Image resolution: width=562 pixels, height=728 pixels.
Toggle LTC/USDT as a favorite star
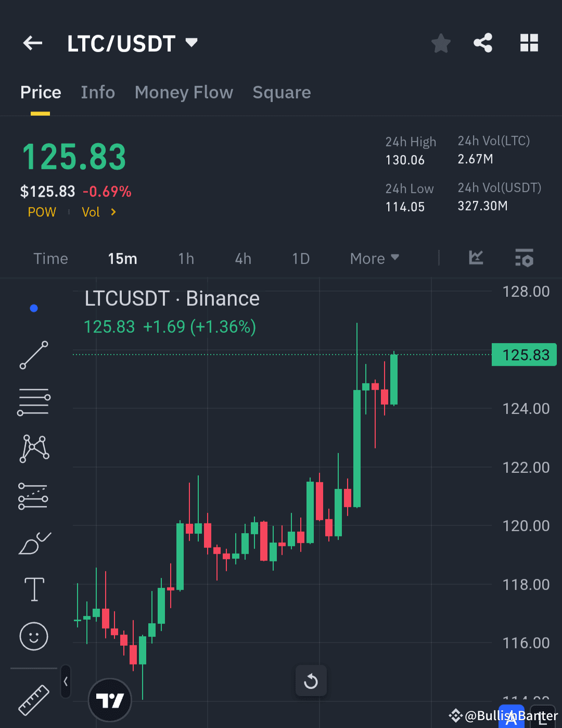441,43
